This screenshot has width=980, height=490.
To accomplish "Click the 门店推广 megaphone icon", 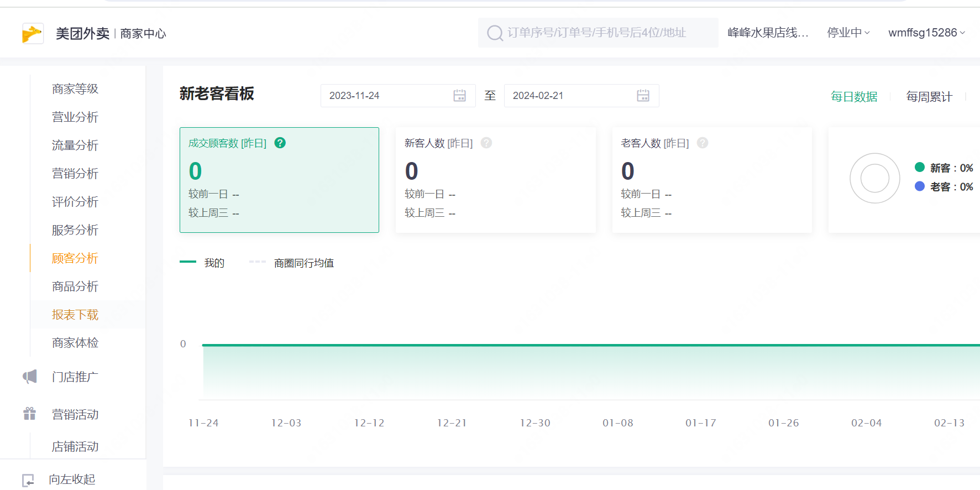I will pos(30,377).
